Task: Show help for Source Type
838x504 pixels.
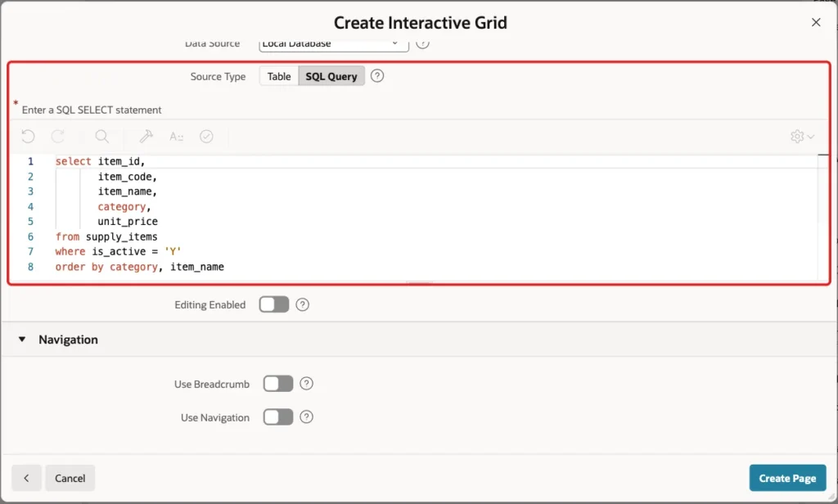Action: click(377, 76)
